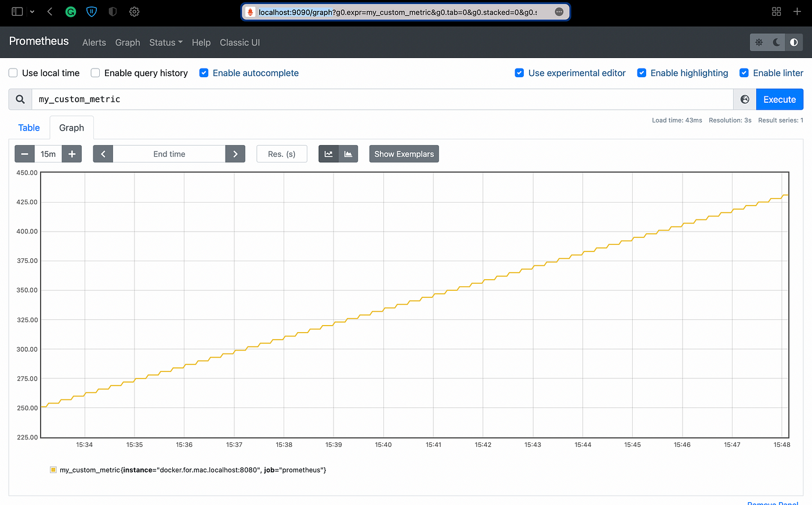This screenshot has width=812, height=505.
Task: Open the metrics explorer globe icon
Action: 745,99
